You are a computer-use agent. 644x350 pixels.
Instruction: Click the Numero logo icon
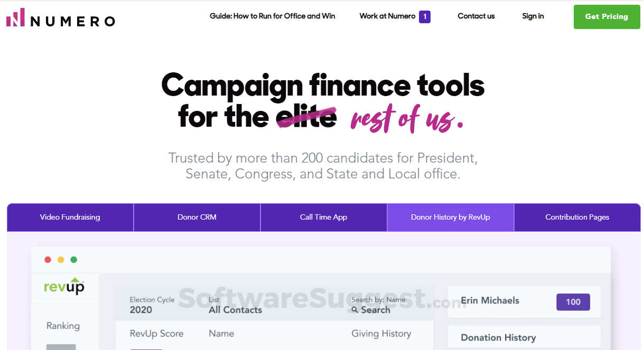point(15,17)
